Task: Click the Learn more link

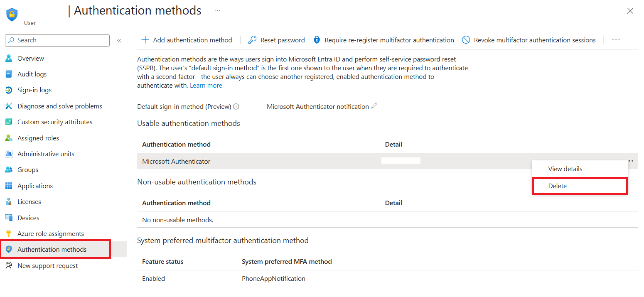Action: (x=206, y=85)
